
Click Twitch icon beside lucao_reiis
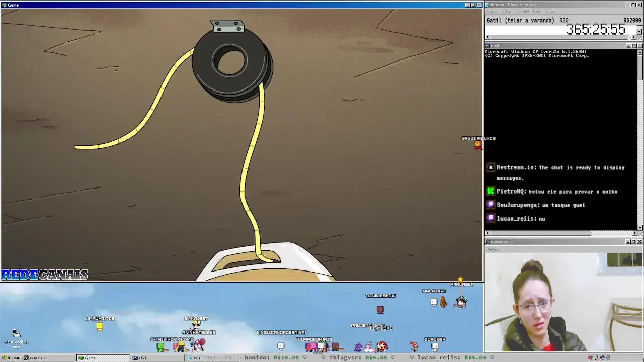click(491, 218)
